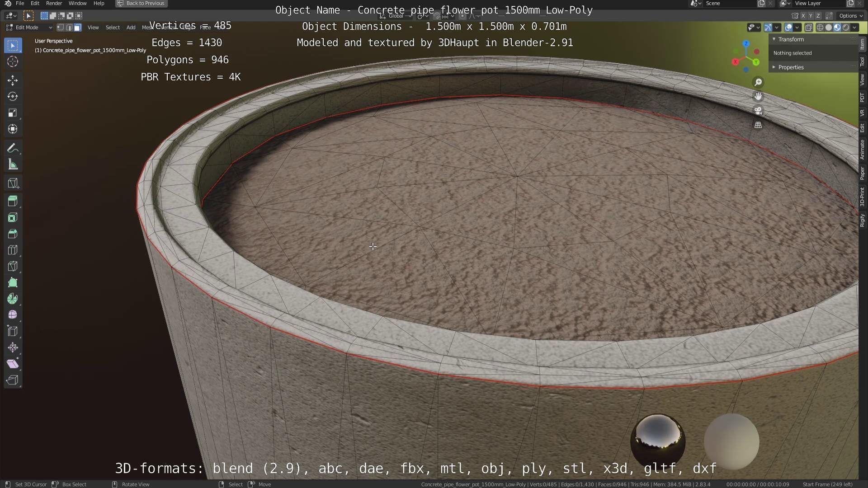
Task: Switch to solid viewport shading
Action: (x=829, y=28)
